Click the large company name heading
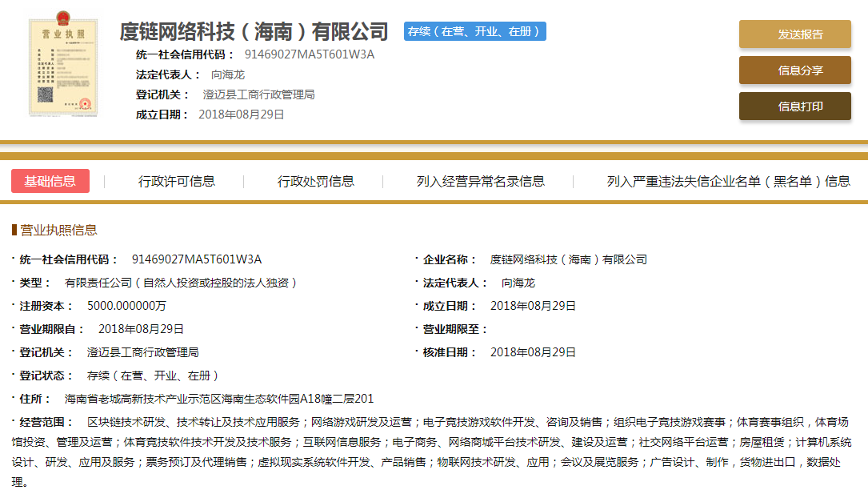This screenshot has width=868, height=498. click(x=254, y=31)
